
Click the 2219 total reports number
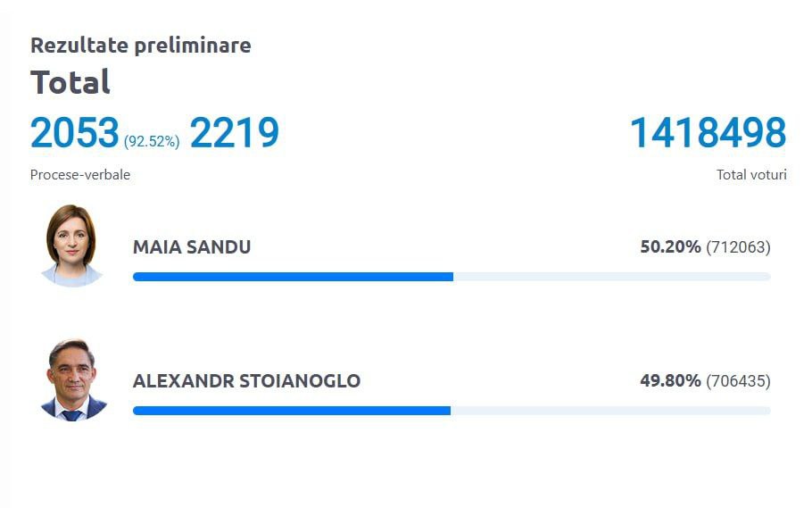pyautogui.click(x=235, y=134)
